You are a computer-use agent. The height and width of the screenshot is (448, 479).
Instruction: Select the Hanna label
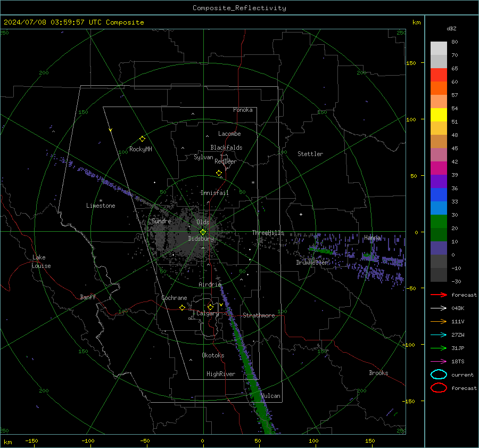point(372,238)
